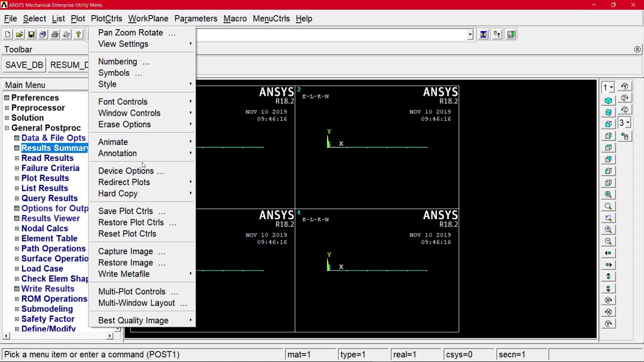The height and width of the screenshot is (362, 644).
Task: Expand the Solution tree node
Action: (x=7, y=118)
